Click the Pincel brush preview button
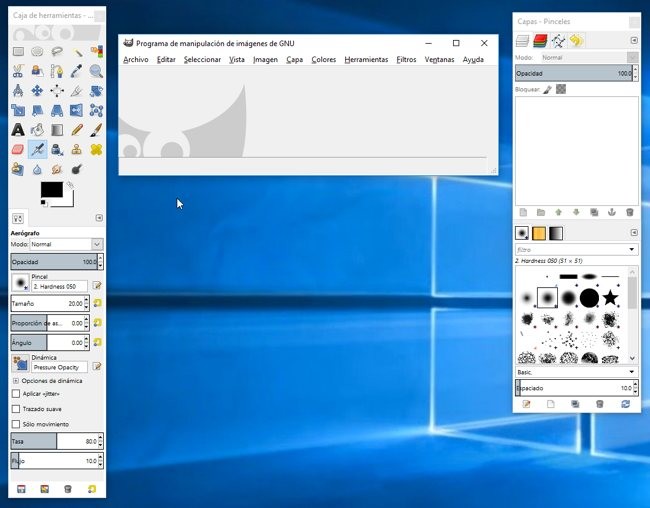This screenshot has height=508, width=650. [x=20, y=282]
